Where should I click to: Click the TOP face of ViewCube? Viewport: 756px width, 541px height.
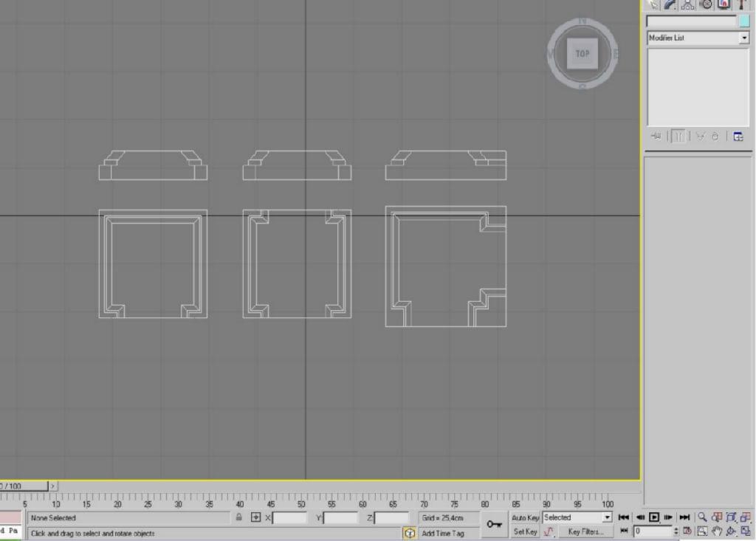click(583, 54)
